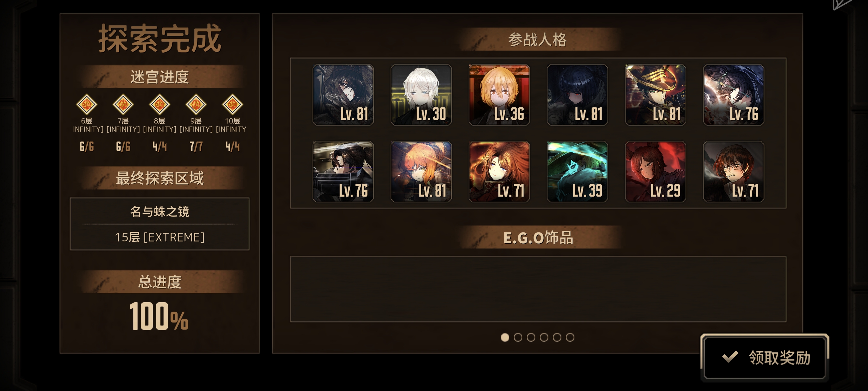Image resolution: width=868 pixels, height=391 pixels.
Task: Select the blonde Lv. 36 identity portrait
Action: click(x=499, y=95)
